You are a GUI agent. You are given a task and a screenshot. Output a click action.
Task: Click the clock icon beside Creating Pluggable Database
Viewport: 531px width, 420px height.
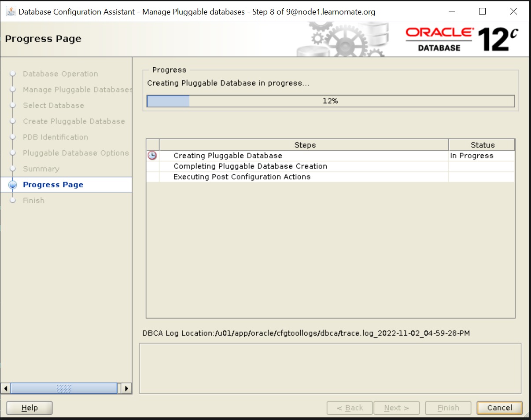coord(152,156)
